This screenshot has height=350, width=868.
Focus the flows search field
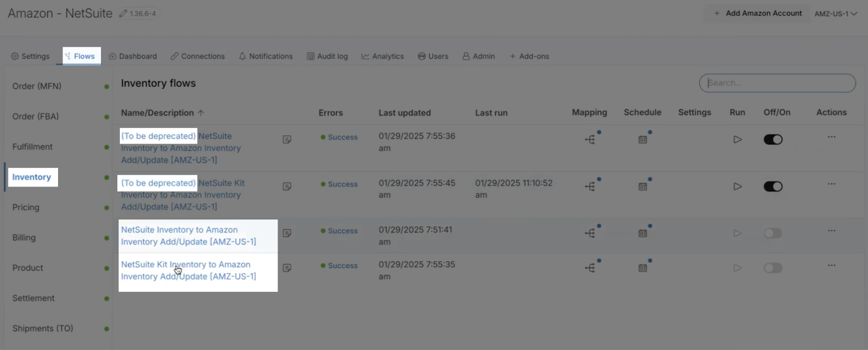click(777, 83)
